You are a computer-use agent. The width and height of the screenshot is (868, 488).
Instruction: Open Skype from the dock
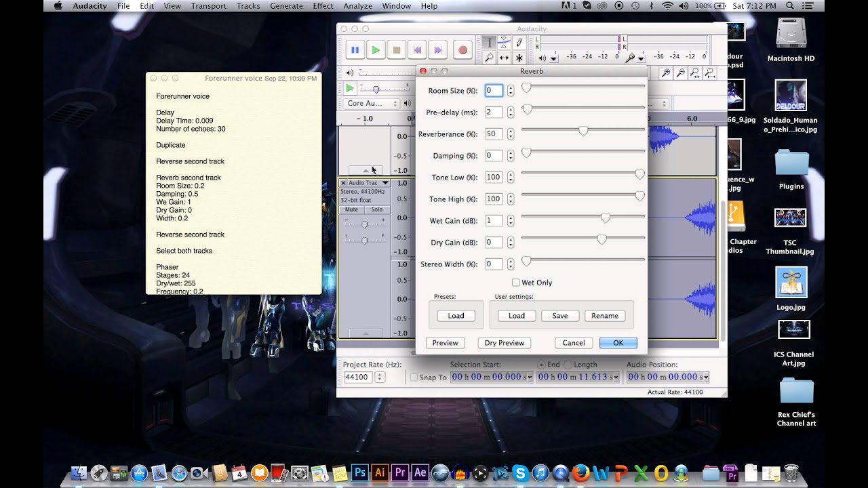click(521, 472)
